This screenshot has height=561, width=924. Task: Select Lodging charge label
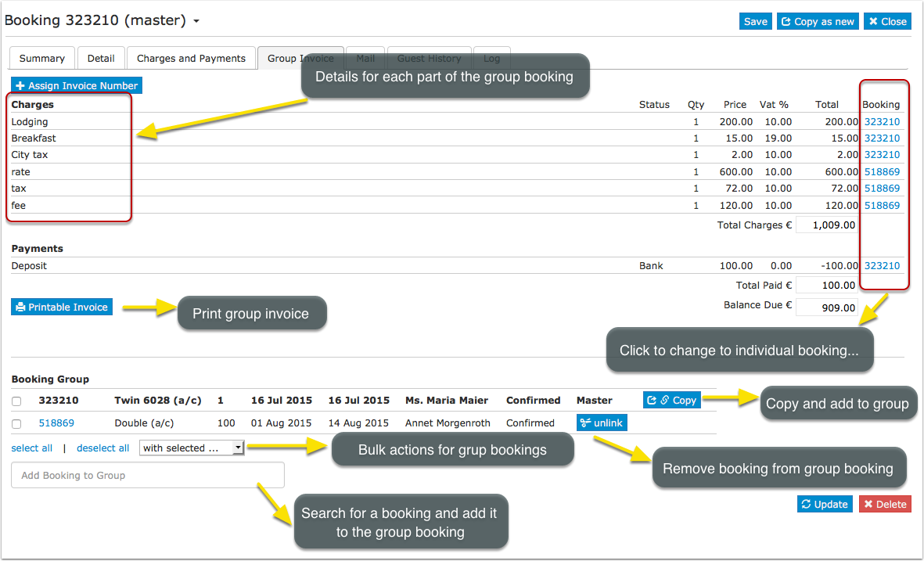pos(30,122)
